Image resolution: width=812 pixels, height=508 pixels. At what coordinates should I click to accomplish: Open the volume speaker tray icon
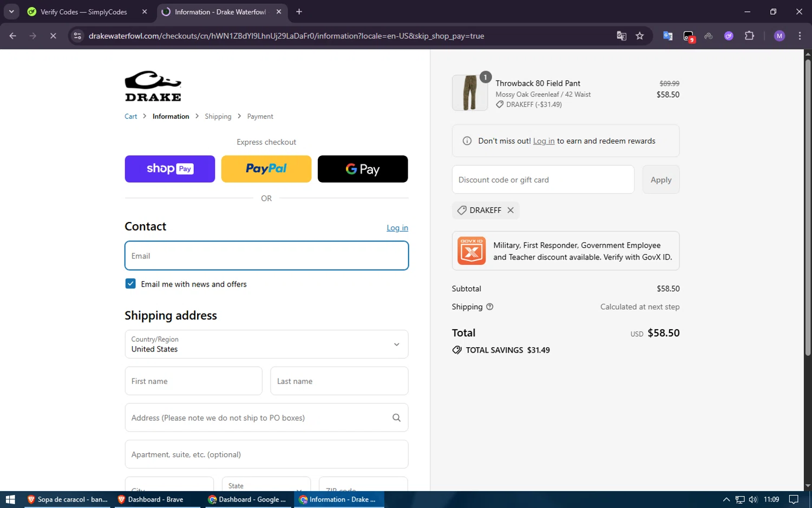tap(753, 499)
